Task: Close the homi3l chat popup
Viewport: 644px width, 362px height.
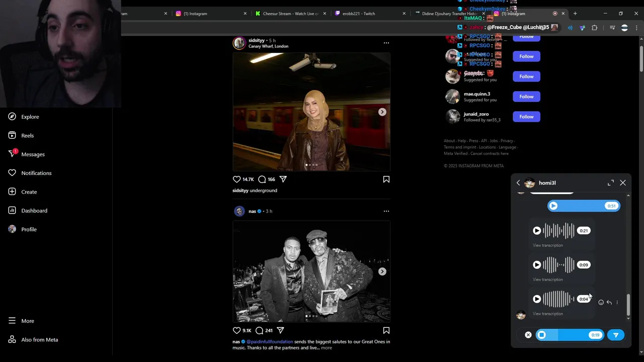Action: click(623, 183)
